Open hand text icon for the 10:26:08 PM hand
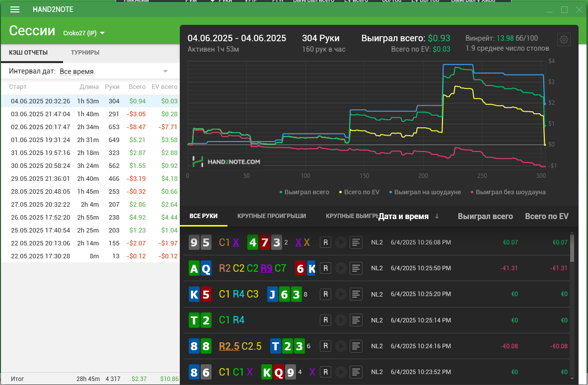The image size is (588, 385). tap(356, 242)
